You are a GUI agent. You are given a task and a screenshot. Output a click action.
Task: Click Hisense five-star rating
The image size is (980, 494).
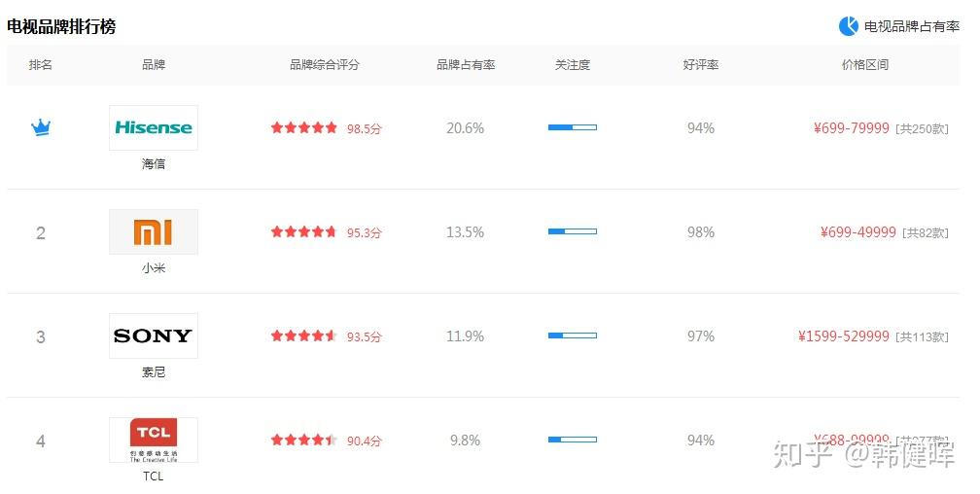coord(304,127)
